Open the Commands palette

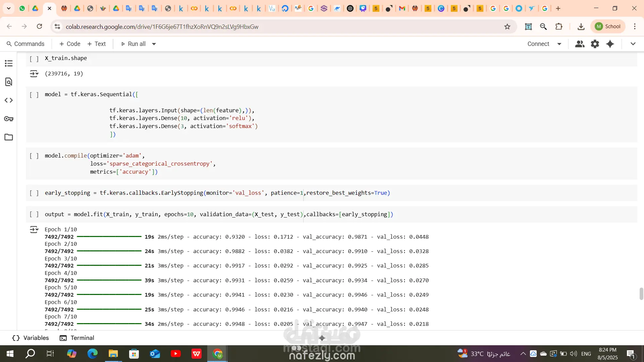click(25, 44)
